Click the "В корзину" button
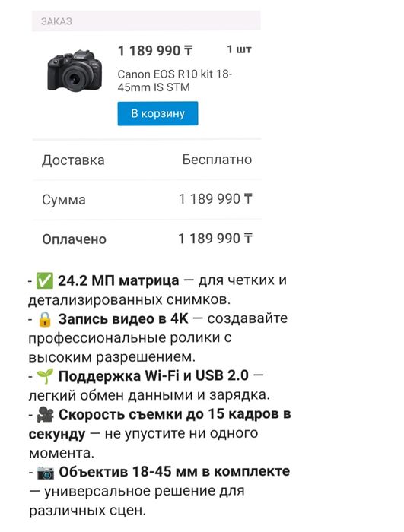The width and height of the screenshot is (404, 532). point(157,113)
